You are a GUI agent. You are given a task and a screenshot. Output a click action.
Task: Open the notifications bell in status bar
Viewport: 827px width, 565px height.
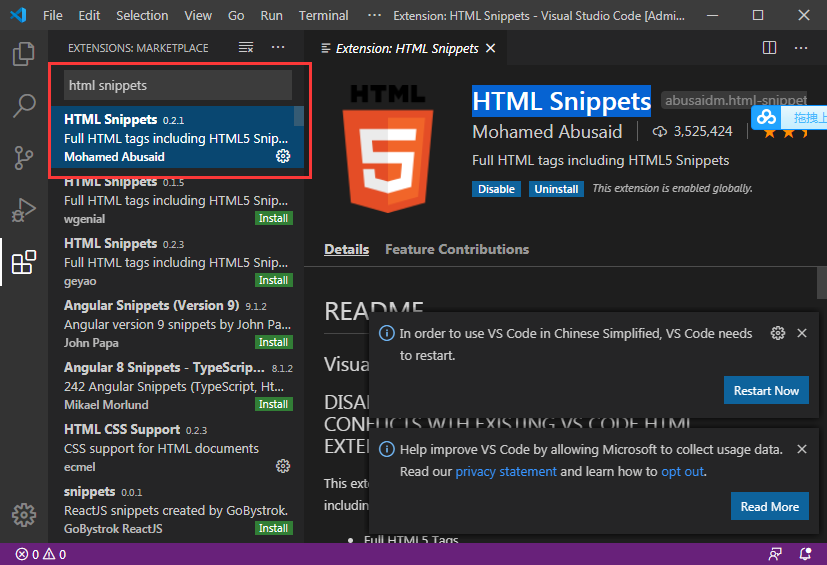[805, 554]
